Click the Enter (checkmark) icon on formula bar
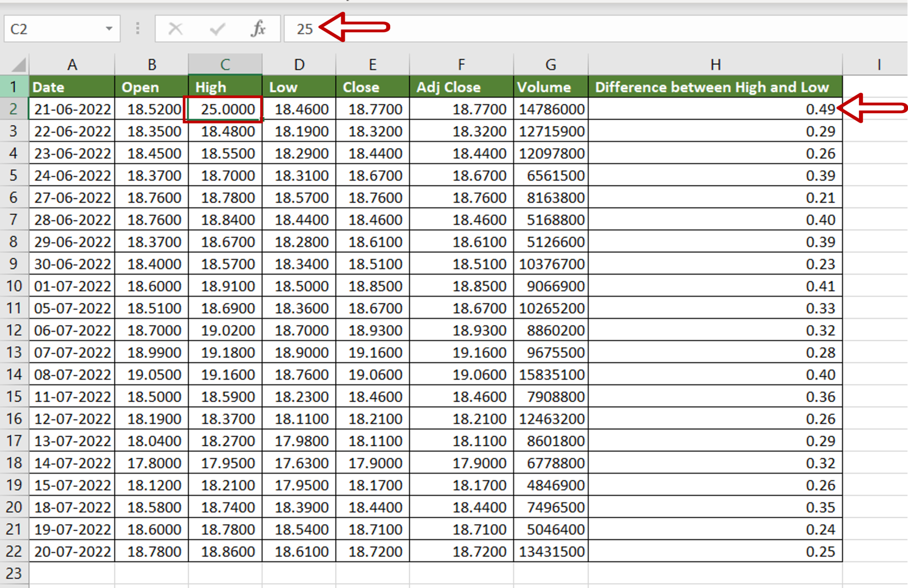Screen dimensions: 908x588 217,28
